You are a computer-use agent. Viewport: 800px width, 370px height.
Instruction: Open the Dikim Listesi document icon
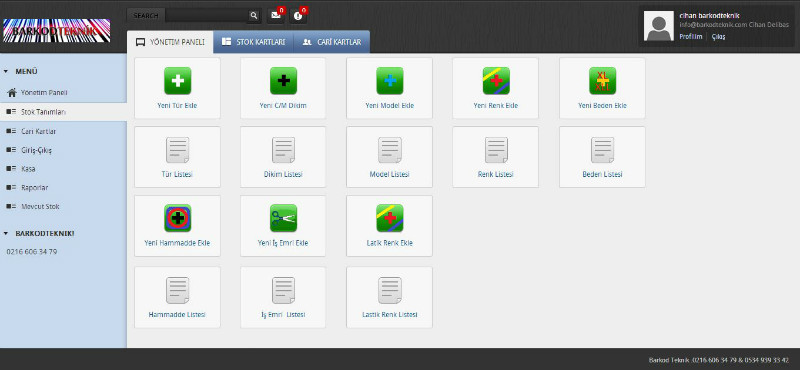[283, 150]
